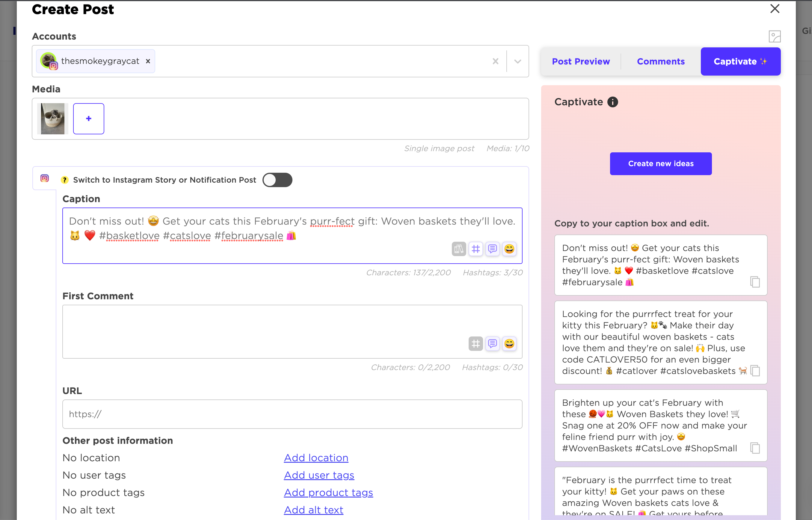This screenshot has height=520, width=812.
Task: Expand the Accounts dropdown chevron
Action: (x=517, y=61)
